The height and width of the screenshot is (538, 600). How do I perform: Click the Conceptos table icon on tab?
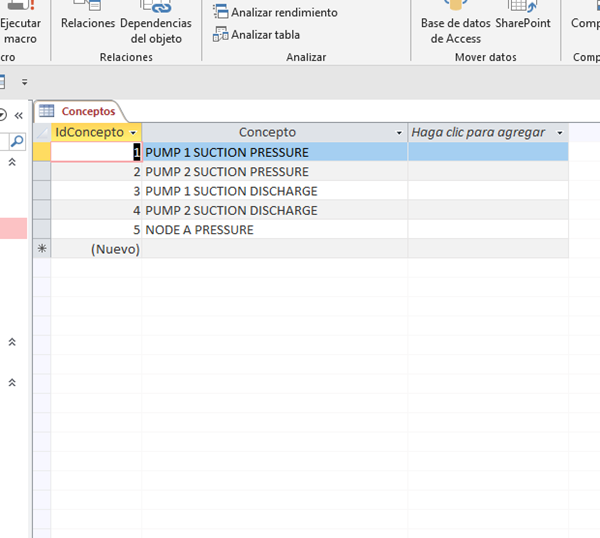[47, 111]
